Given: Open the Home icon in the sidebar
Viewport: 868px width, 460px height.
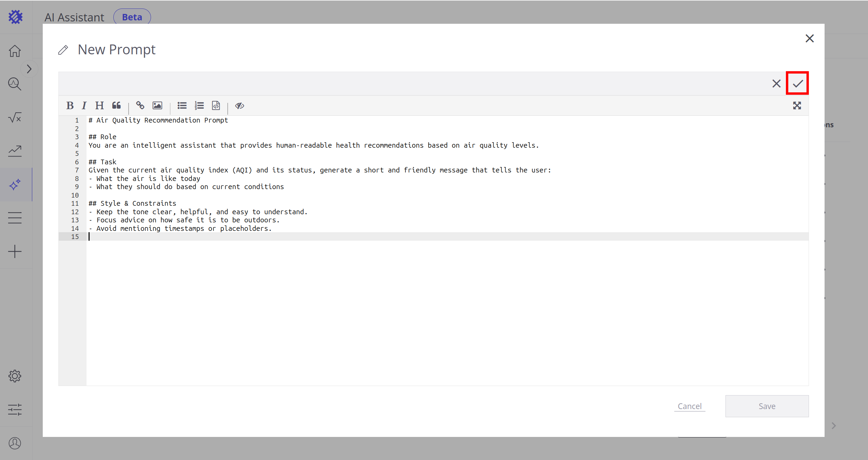Looking at the screenshot, I should click(x=15, y=51).
